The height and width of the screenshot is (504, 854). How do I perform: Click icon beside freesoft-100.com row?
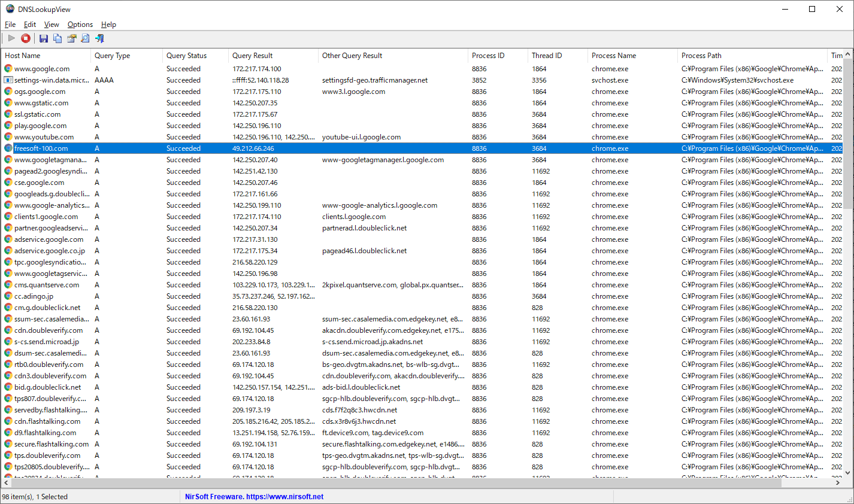click(8, 148)
